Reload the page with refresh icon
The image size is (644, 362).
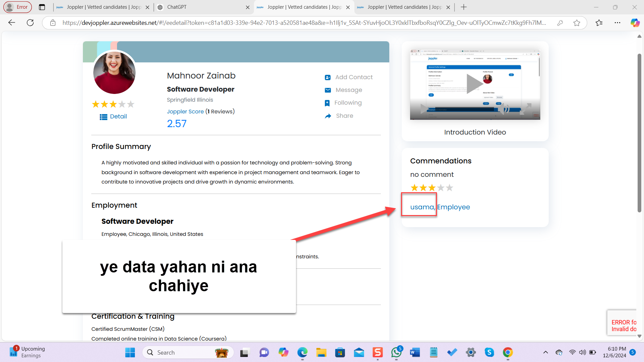coord(30,23)
